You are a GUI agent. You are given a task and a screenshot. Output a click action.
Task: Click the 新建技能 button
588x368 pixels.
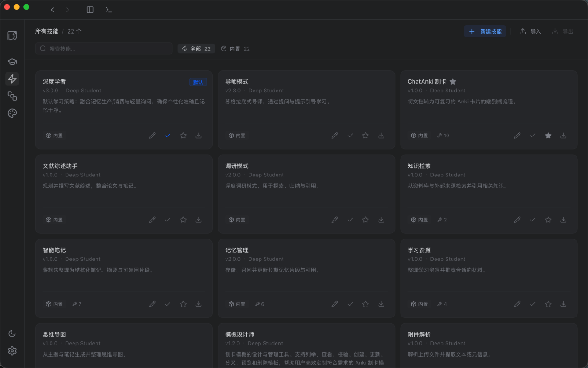click(x=485, y=31)
